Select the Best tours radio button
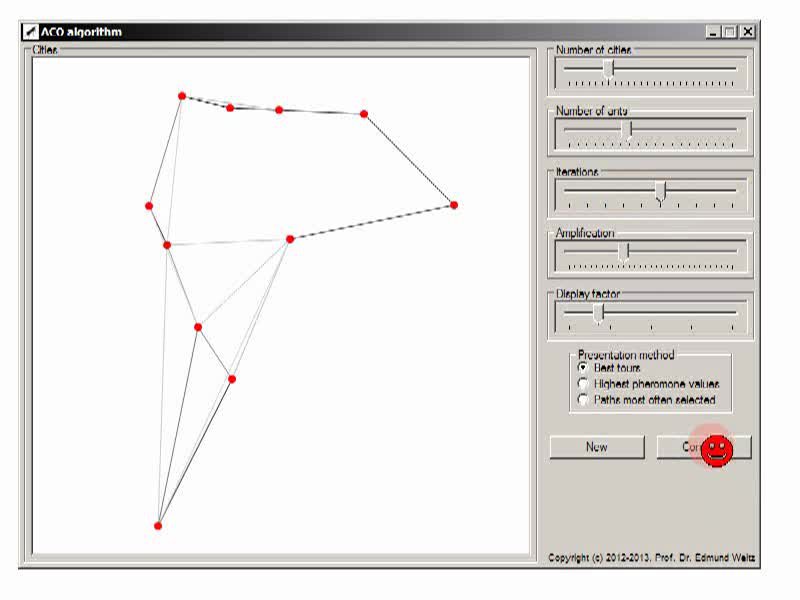 coord(583,367)
